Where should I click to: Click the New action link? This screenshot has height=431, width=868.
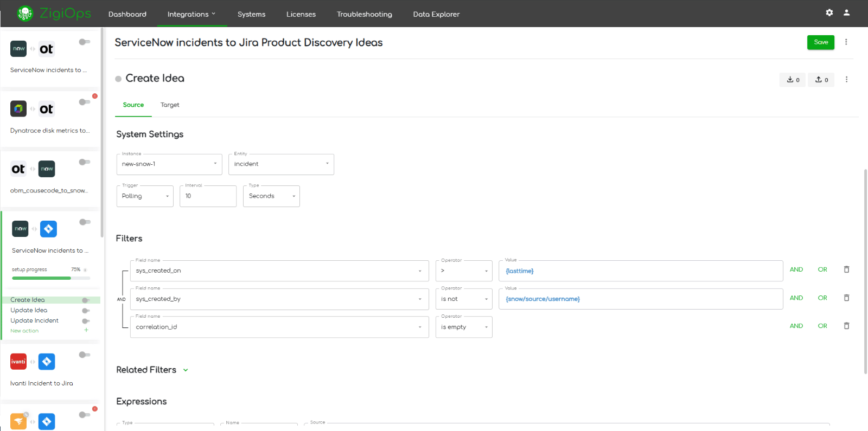[24, 331]
